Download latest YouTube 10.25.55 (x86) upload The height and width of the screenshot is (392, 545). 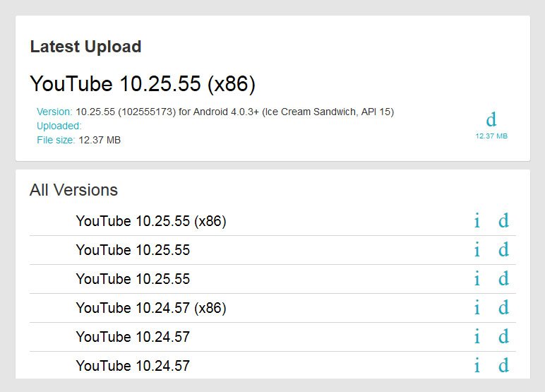click(x=491, y=119)
